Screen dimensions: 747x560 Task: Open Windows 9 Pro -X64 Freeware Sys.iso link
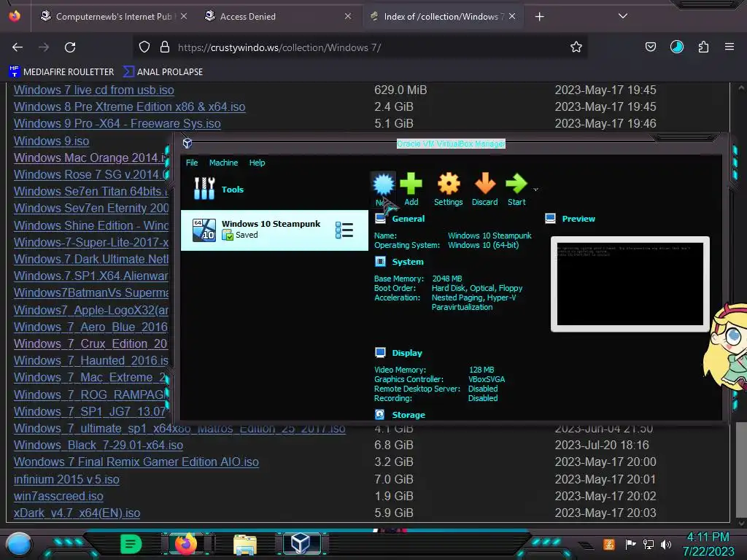click(117, 123)
